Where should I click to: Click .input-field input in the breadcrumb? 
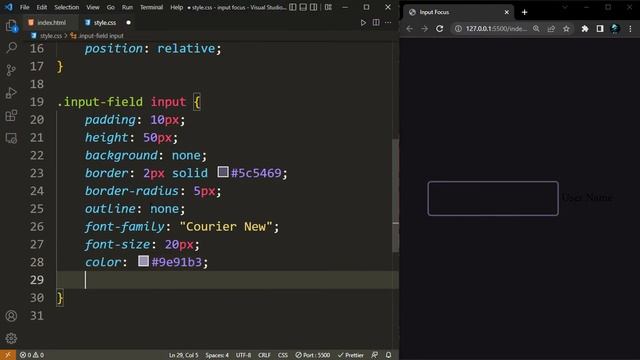pos(101,36)
